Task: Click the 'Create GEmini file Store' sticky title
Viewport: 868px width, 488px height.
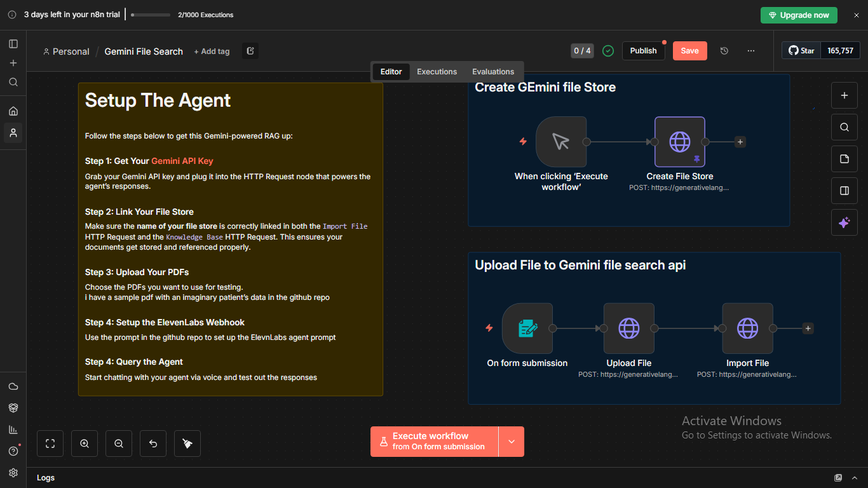Action: point(545,87)
